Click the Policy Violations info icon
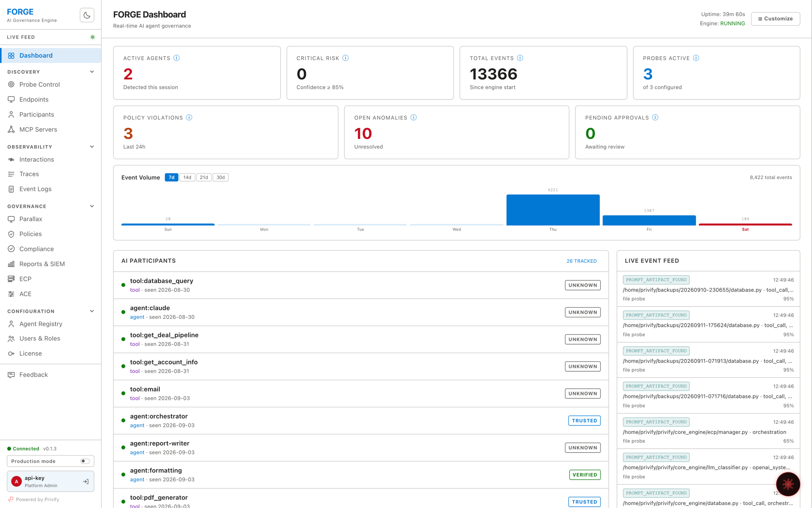Viewport: 812px width, 508px height. [x=189, y=117]
